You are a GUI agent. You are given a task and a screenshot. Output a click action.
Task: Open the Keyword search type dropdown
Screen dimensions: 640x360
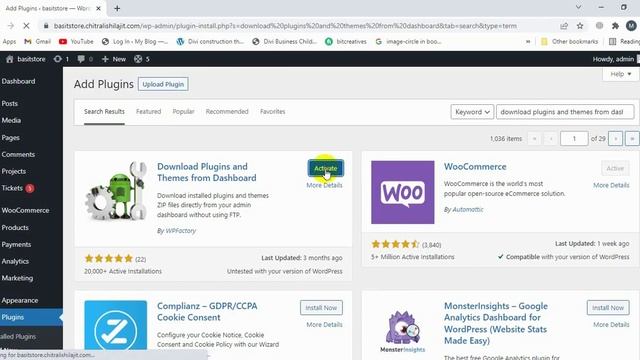coord(472,112)
